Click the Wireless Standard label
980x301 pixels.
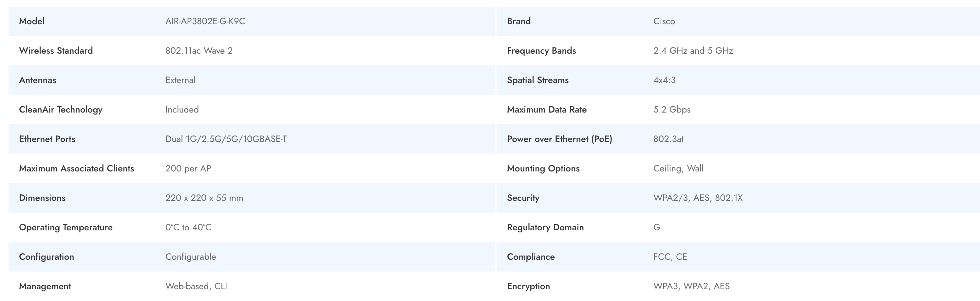[x=56, y=50]
